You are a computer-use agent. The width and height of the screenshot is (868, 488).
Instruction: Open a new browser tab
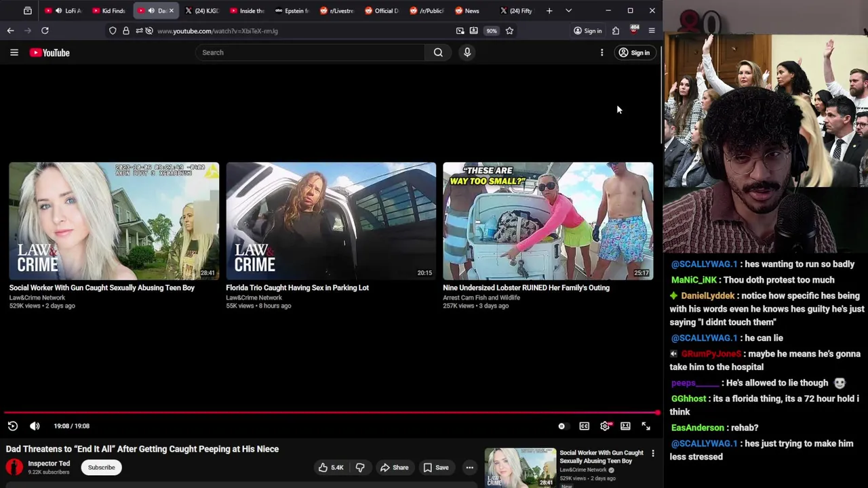tap(549, 11)
